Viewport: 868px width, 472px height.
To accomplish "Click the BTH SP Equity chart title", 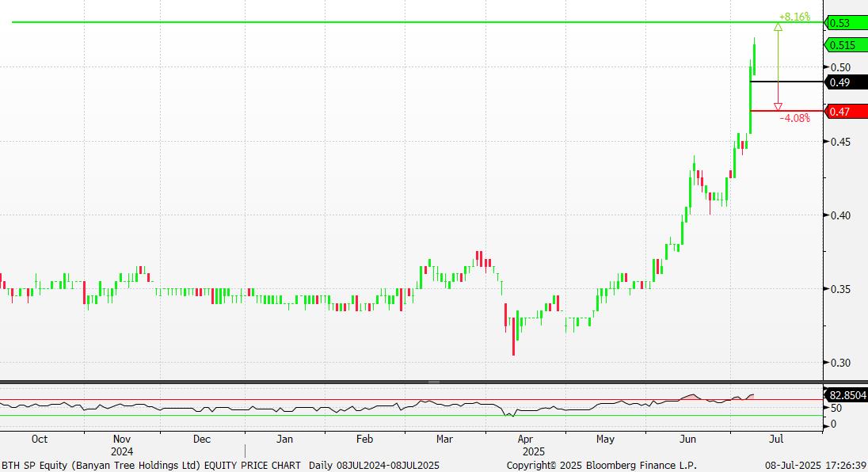I will [x=151, y=466].
